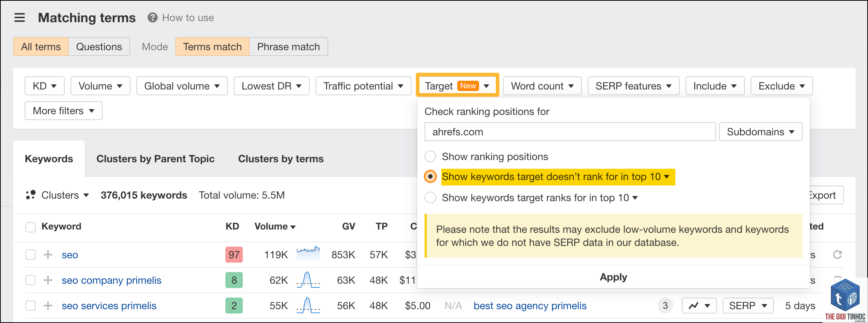Select Terms match mode
Image resolution: width=868 pixels, height=323 pixels.
pyautogui.click(x=212, y=47)
